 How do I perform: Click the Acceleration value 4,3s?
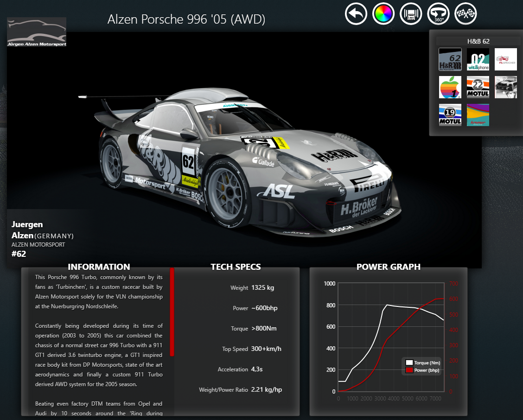point(257,369)
